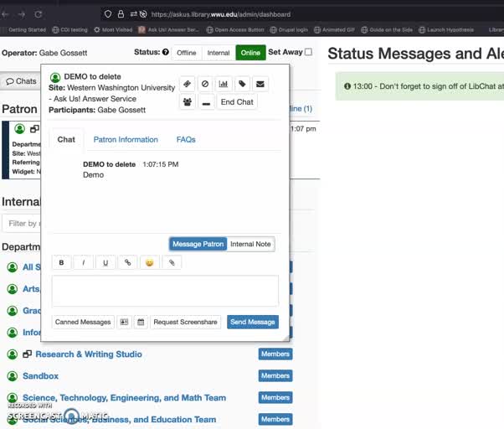The image size is (504, 429).
Task: Insert an emoji in the message
Action: (149, 262)
